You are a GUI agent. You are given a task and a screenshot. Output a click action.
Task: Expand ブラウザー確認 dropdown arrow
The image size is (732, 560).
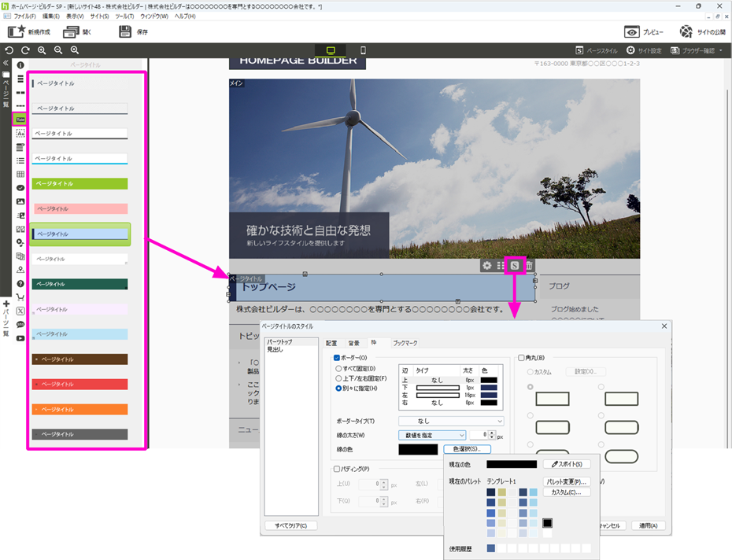click(x=721, y=50)
